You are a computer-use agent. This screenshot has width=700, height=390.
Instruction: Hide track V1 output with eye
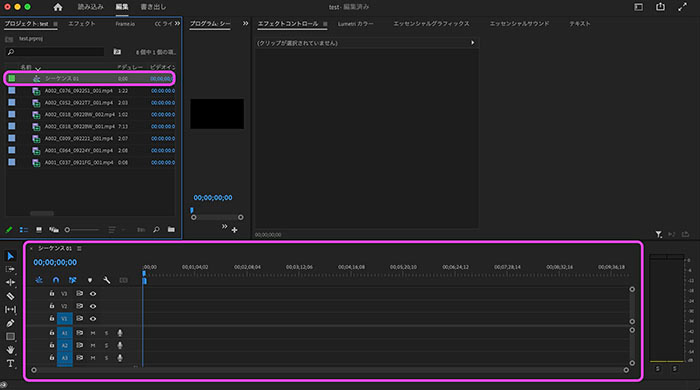[x=93, y=319]
